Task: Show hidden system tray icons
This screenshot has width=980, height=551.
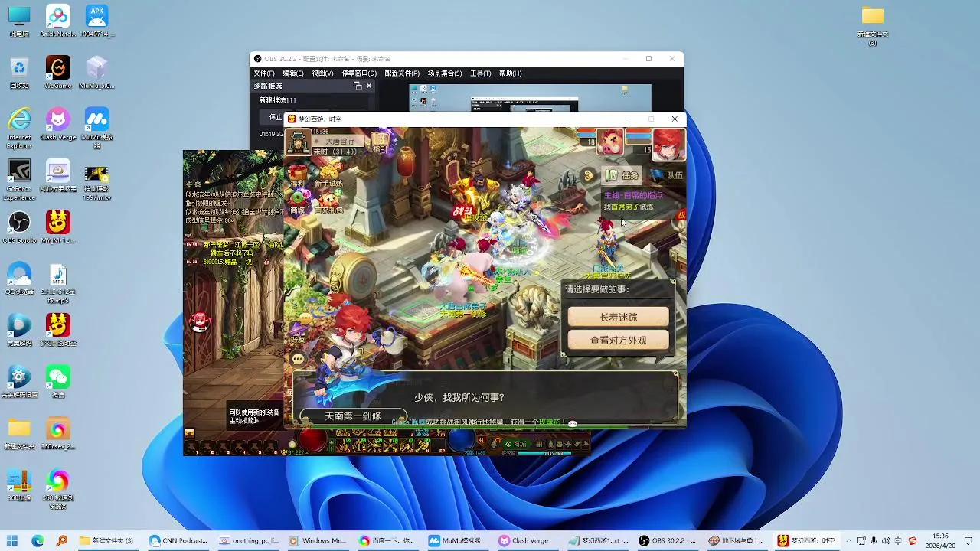Action: 849,540
